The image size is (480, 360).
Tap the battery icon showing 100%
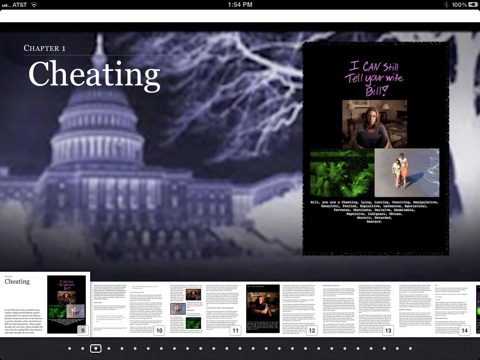(473, 5)
